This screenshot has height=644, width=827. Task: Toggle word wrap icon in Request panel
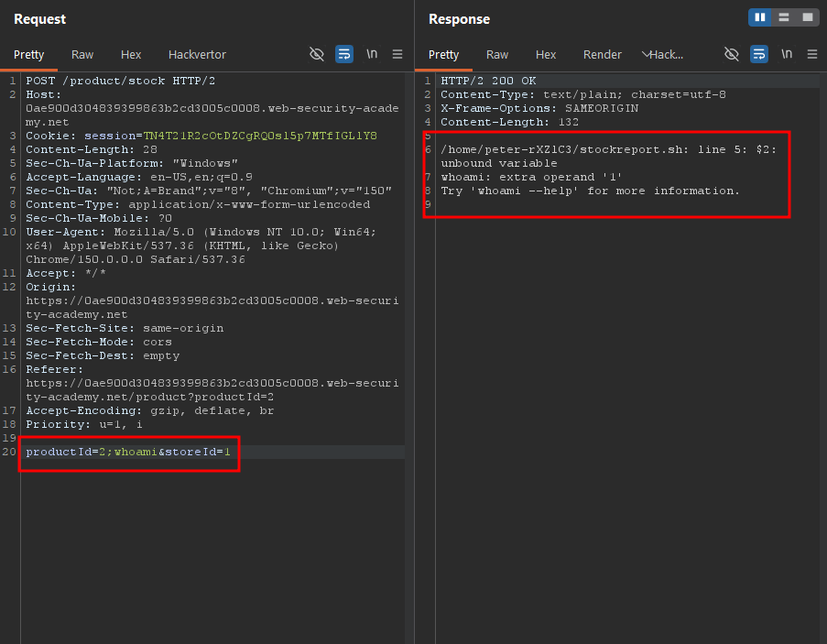pyautogui.click(x=344, y=54)
